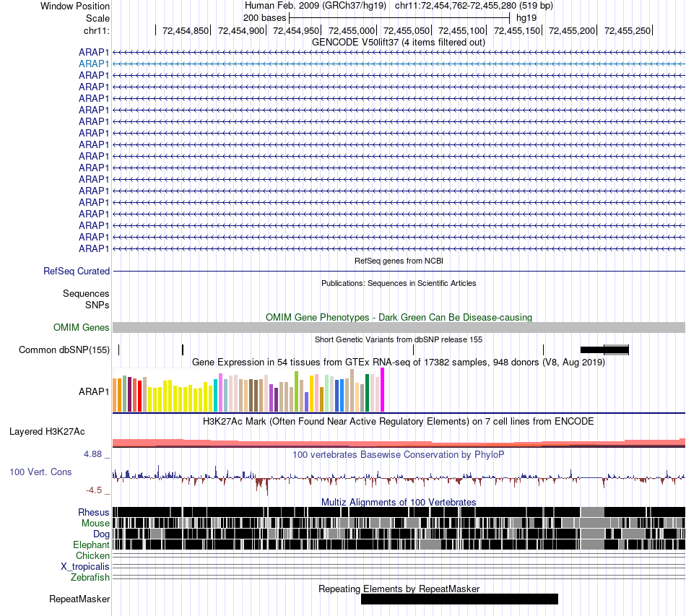The height and width of the screenshot is (616, 686).
Task: Click the pink H3K27Ac signal band
Action: pyautogui.click(x=399, y=443)
